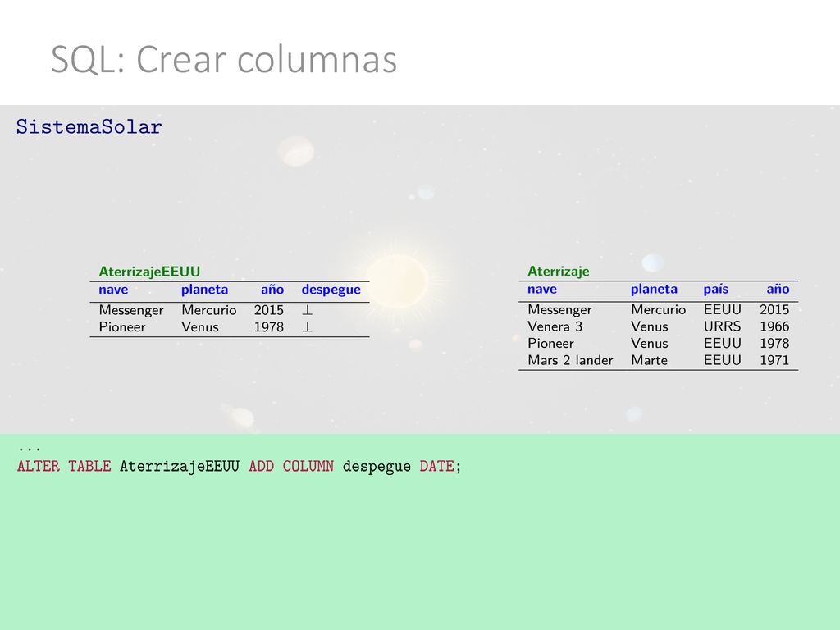The height and width of the screenshot is (630, 840).
Task: Click the "planeta" header in Aterrizaje table
Action: pyautogui.click(x=654, y=290)
